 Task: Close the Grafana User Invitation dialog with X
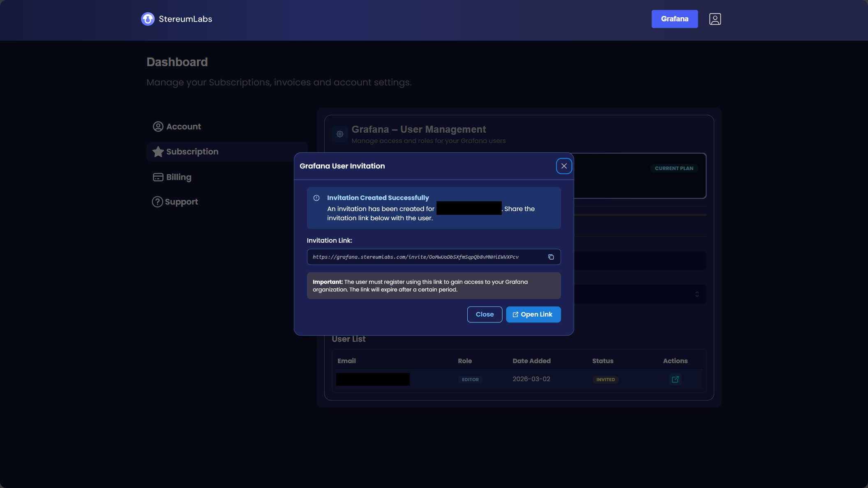[564, 166]
